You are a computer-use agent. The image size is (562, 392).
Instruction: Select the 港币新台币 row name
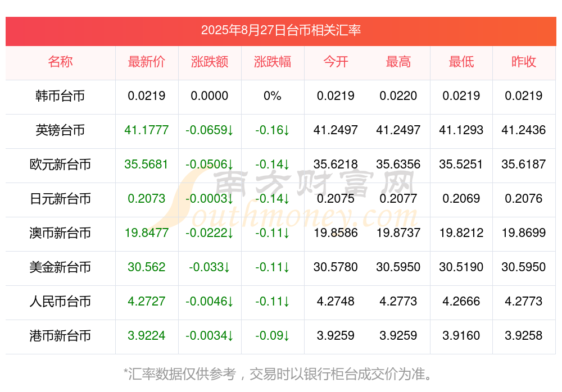point(60,336)
